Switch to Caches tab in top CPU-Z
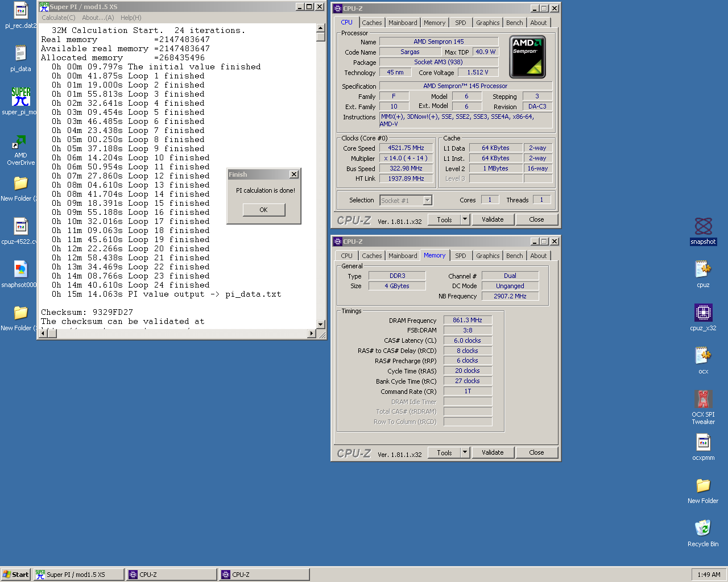This screenshot has height=582, width=728. (x=372, y=23)
